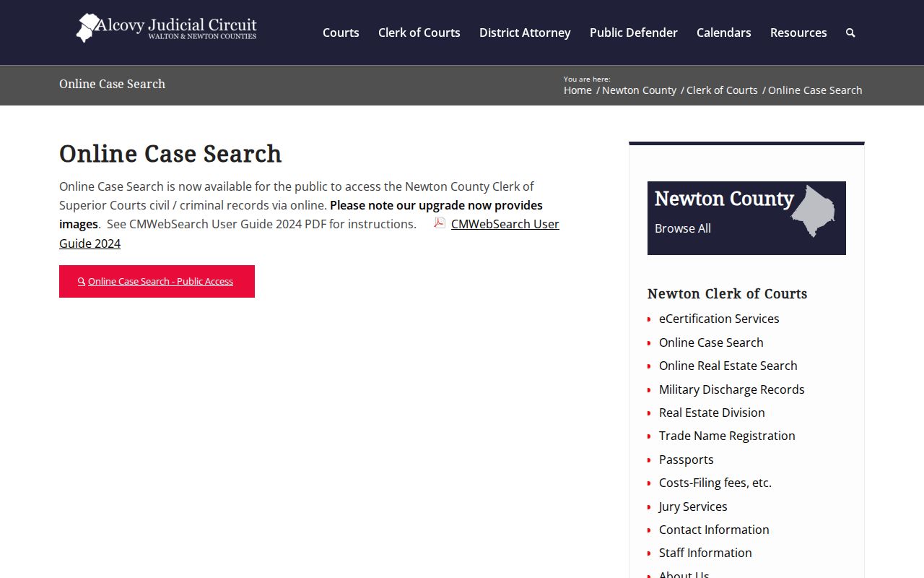Screen dimensions: 924x578
Task: Open the Resources menu
Action: click(x=798, y=33)
